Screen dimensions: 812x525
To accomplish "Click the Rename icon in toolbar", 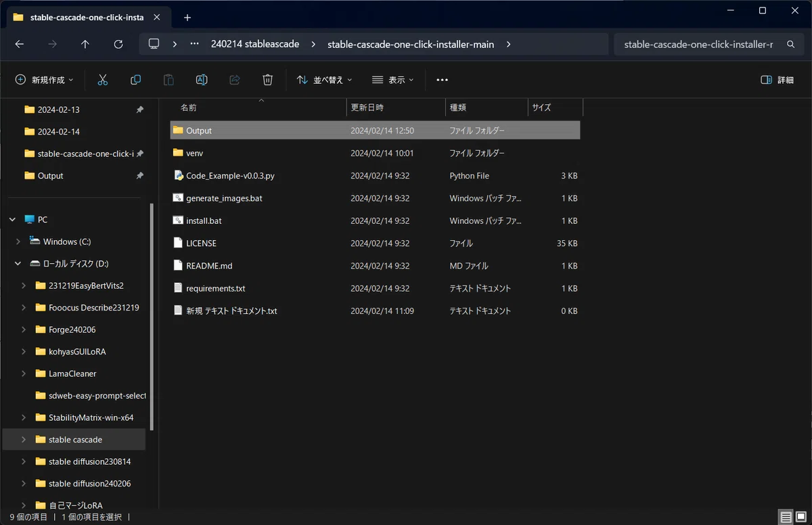I will 202,80.
